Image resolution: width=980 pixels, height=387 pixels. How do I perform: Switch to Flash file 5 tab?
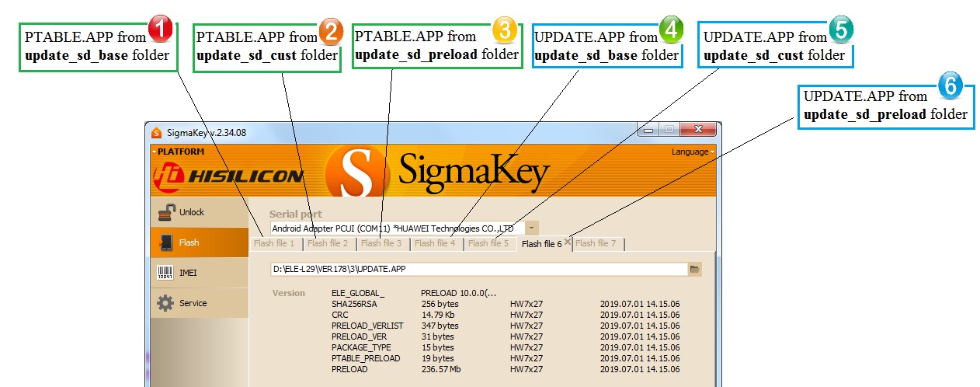[x=488, y=243]
